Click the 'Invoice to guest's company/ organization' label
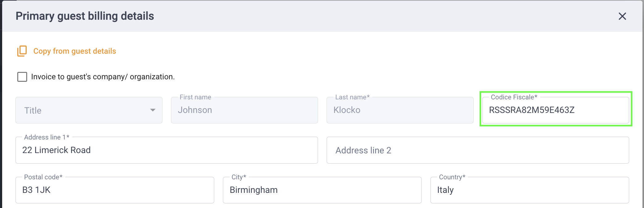Viewport: 644px width, 208px height. [103, 77]
